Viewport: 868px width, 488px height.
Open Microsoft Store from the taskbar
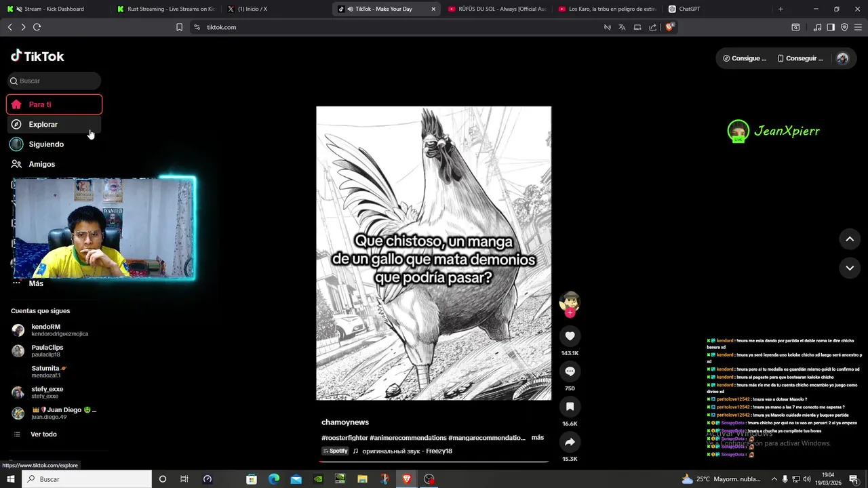tap(252, 479)
